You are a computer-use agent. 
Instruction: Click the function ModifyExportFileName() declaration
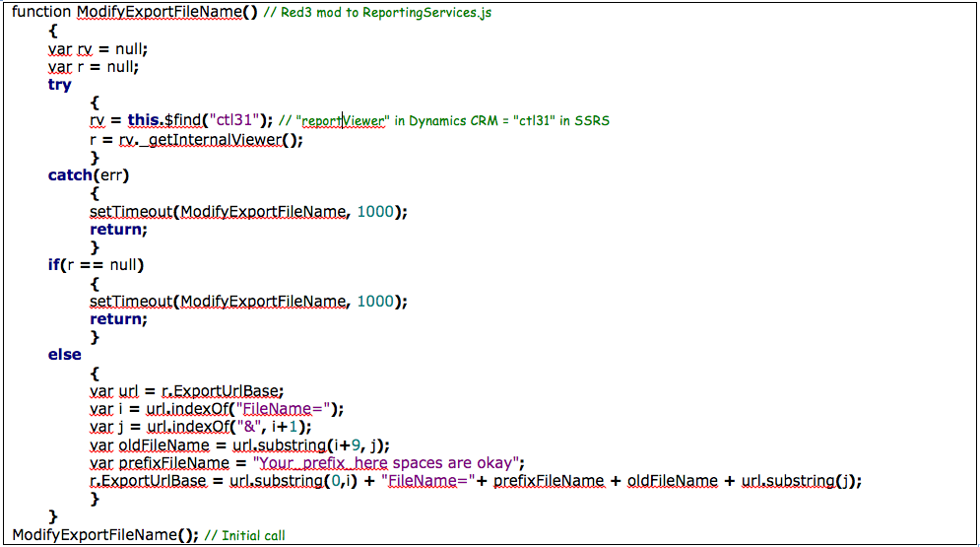tap(134, 12)
